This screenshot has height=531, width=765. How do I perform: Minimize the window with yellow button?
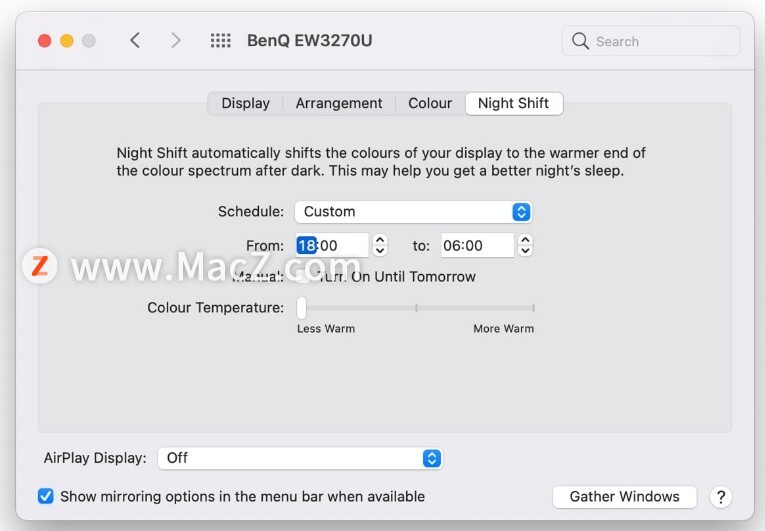click(x=67, y=41)
